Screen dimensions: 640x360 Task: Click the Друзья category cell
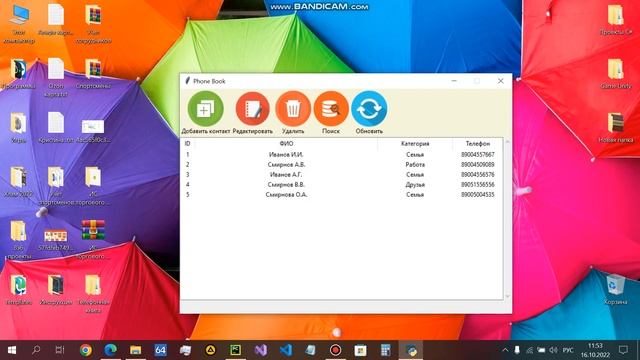[x=415, y=184]
